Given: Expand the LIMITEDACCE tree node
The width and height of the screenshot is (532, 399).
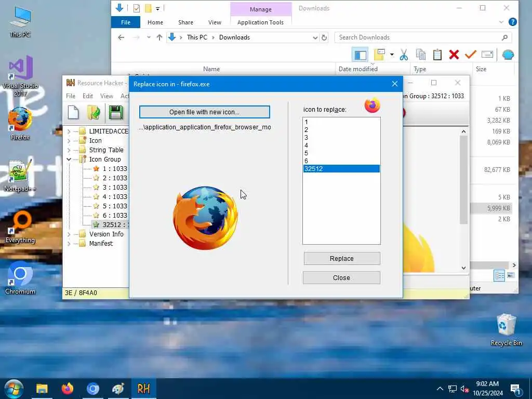Looking at the screenshot, I should (x=69, y=131).
